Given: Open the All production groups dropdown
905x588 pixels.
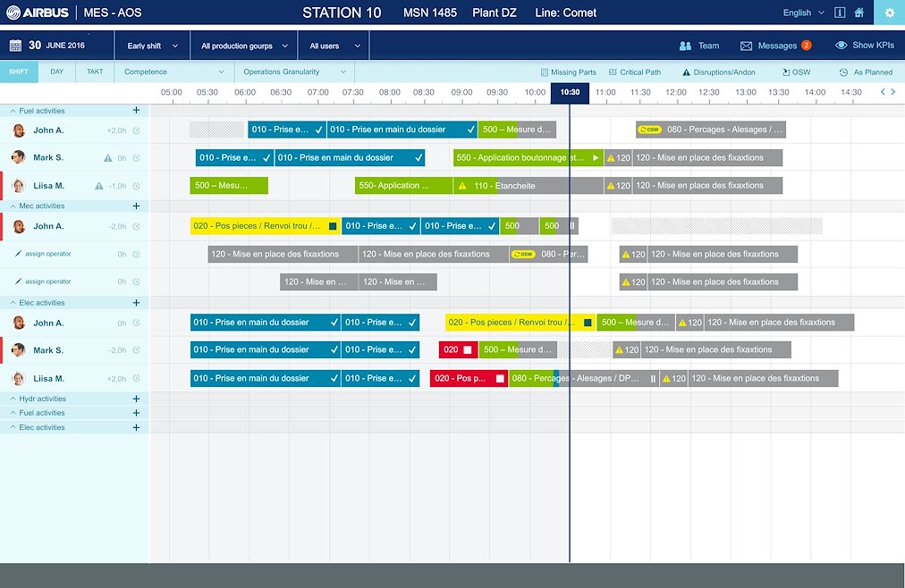Looking at the screenshot, I should pyautogui.click(x=244, y=46).
